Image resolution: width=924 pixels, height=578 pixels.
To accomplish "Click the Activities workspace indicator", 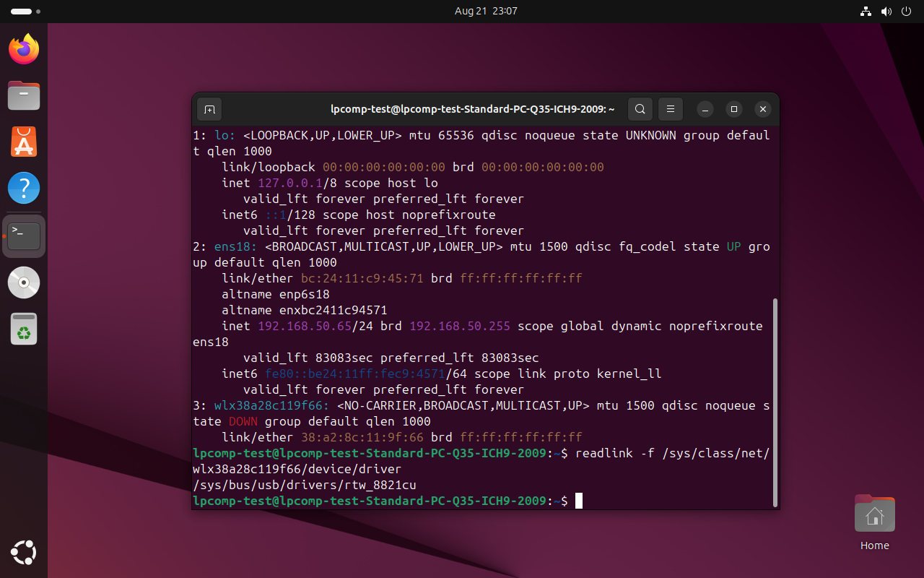I will coord(26,12).
